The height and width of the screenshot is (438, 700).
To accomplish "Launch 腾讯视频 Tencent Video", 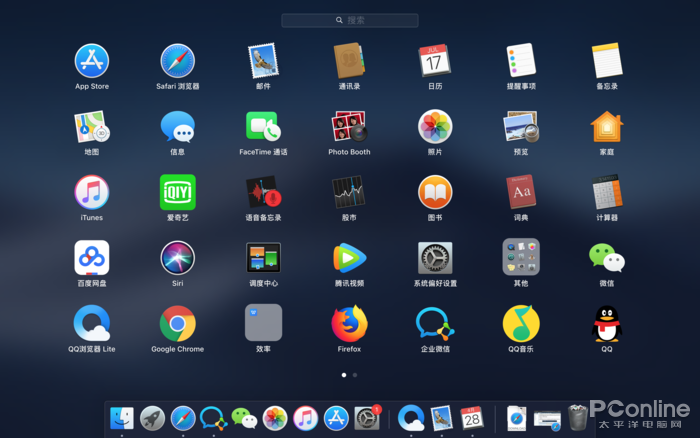I will tap(349, 258).
